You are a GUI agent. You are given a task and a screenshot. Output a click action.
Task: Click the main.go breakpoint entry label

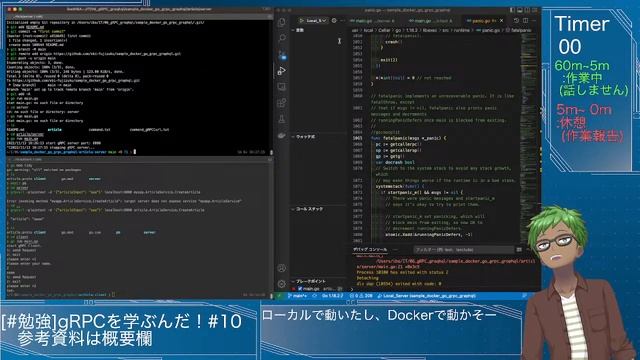coord(311,289)
